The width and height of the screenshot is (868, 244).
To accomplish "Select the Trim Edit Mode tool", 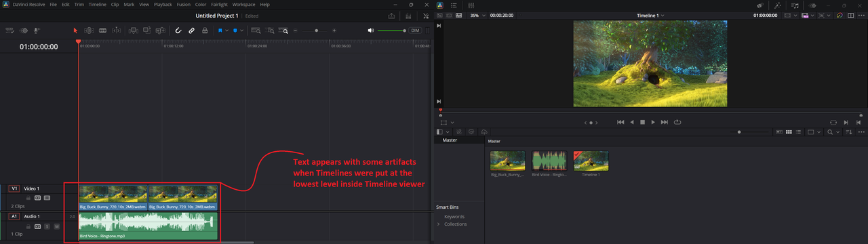I will (88, 30).
